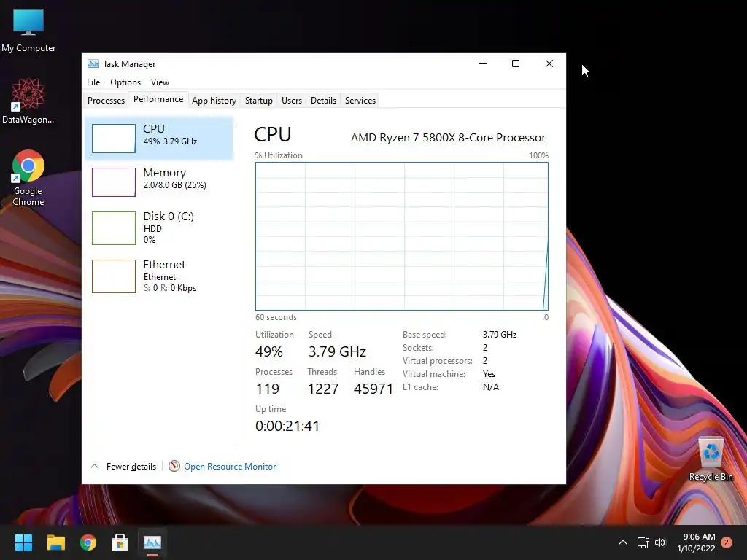Launch Google Chrome from the desktop
This screenshot has width=747, height=560.
28,178
